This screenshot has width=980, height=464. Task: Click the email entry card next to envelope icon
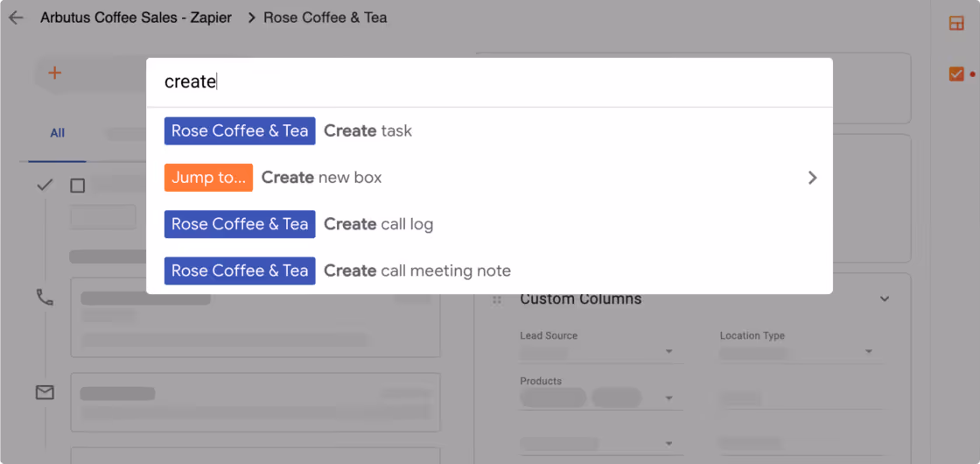[x=255, y=403]
